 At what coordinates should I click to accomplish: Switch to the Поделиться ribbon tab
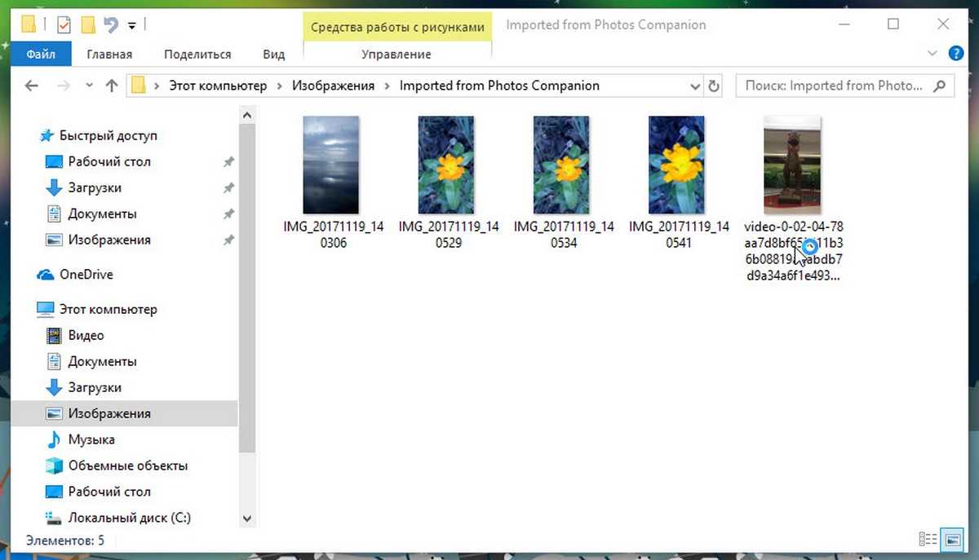pos(197,55)
